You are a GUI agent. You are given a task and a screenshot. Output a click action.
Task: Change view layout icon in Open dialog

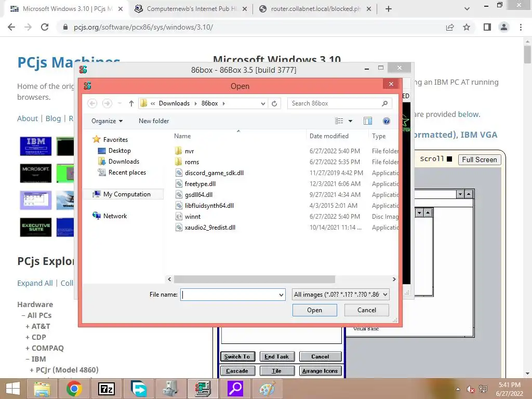click(x=339, y=121)
